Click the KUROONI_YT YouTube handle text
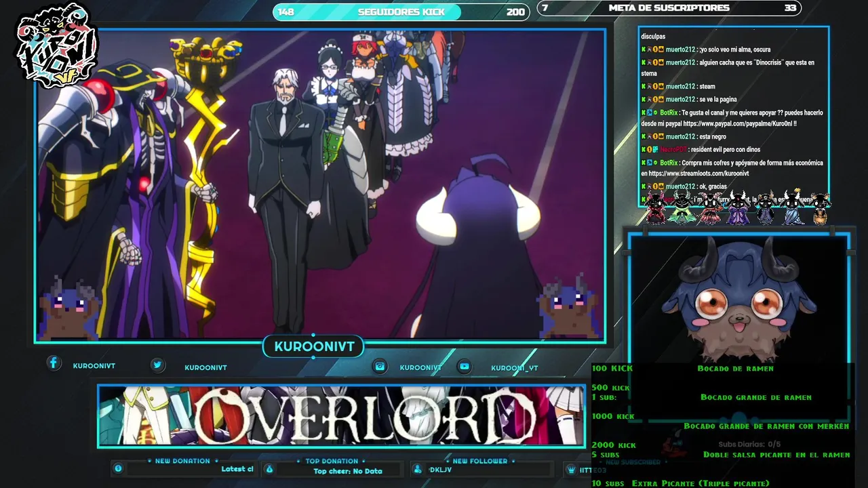868x488 pixels. [x=515, y=368]
